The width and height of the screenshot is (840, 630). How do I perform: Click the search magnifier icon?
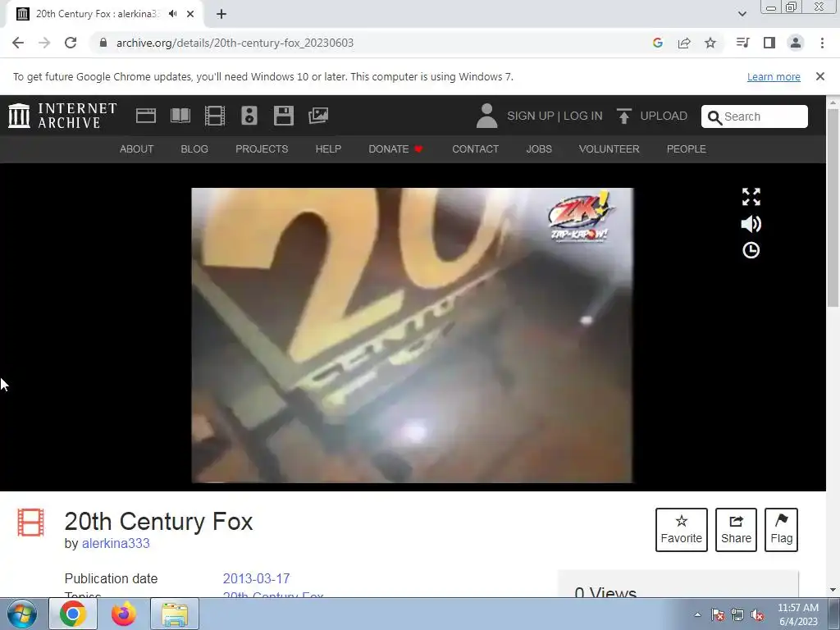[x=714, y=117]
